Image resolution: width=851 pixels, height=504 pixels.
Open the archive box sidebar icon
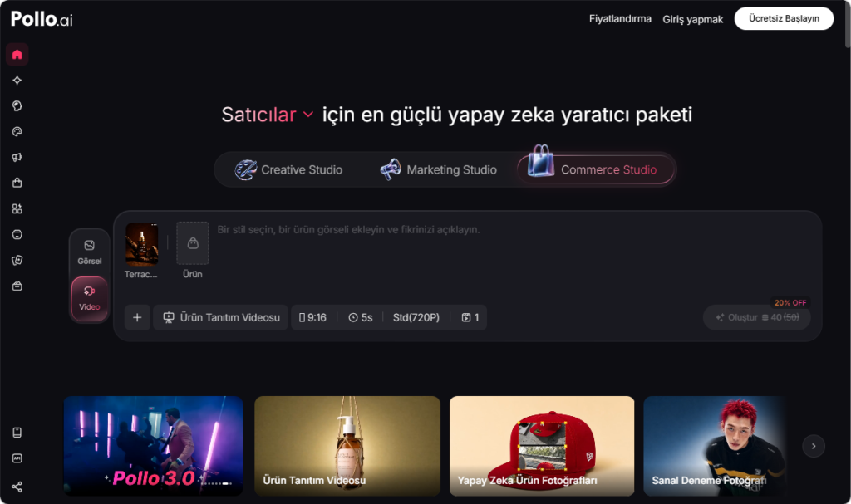(x=17, y=234)
